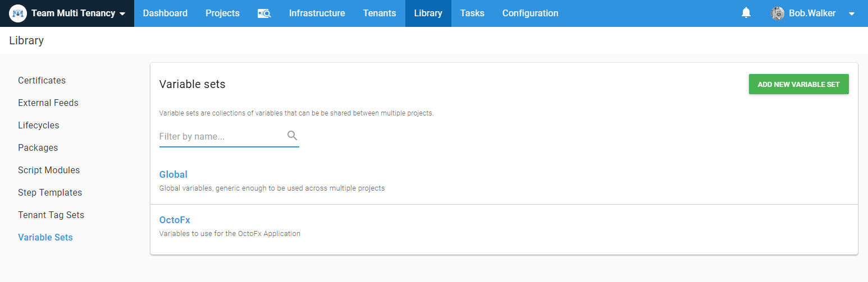The width and height of the screenshot is (868, 282).
Task: Open the Tasks page
Action: [x=472, y=13]
